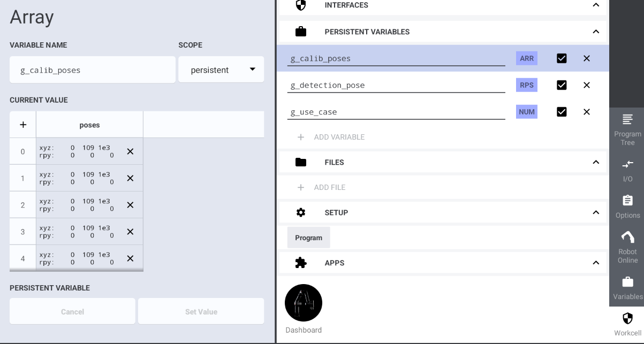This screenshot has width=644, height=344.
Task: Uncheck the g_calib_poses checkbox
Action: pos(562,58)
